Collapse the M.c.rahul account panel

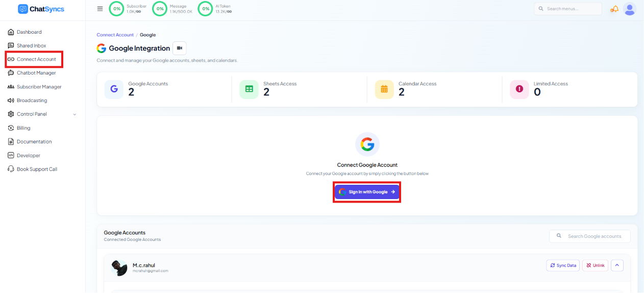tap(617, 265)
